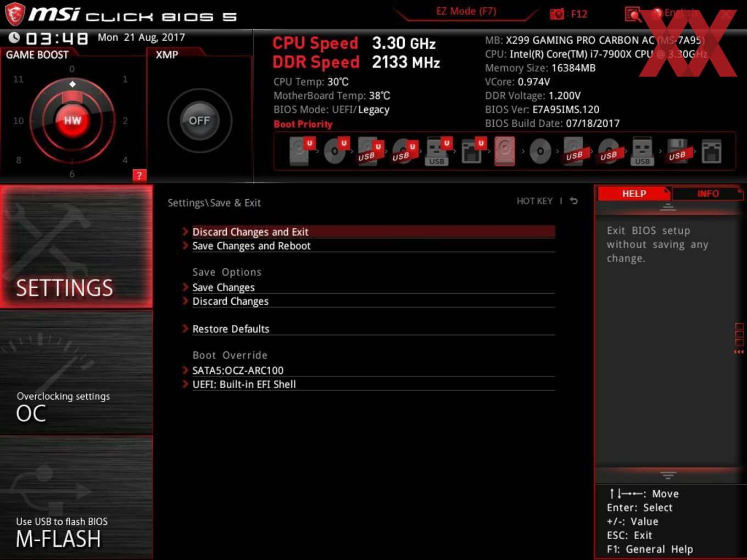This screenshot has width=747, height=560.
Task: Click the Memory Size 16384MB text
Action: click(540, 68)
